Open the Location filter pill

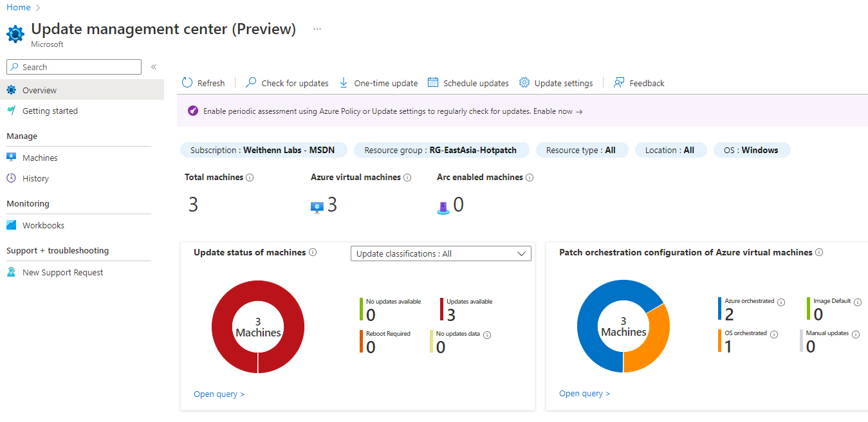click(x=670, y=150)
